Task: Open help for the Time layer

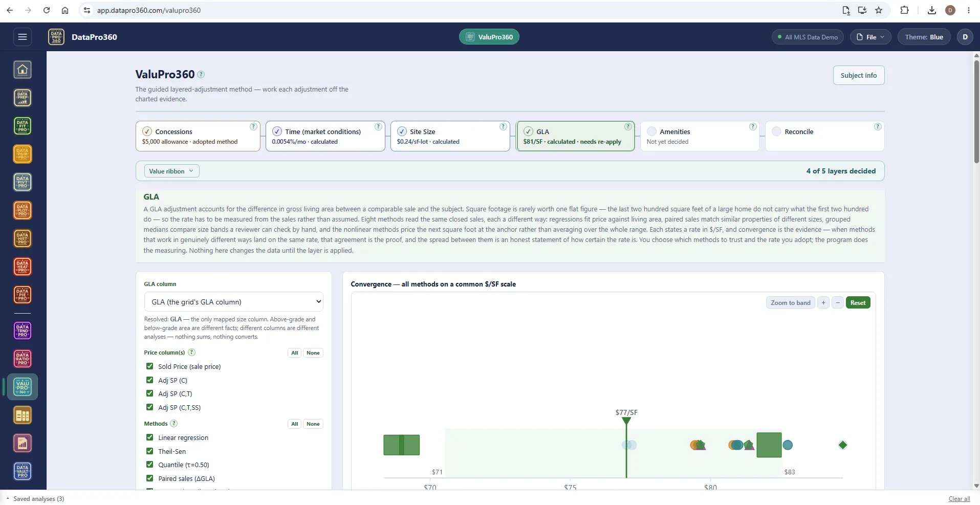Action: click(x=378, y=126)
